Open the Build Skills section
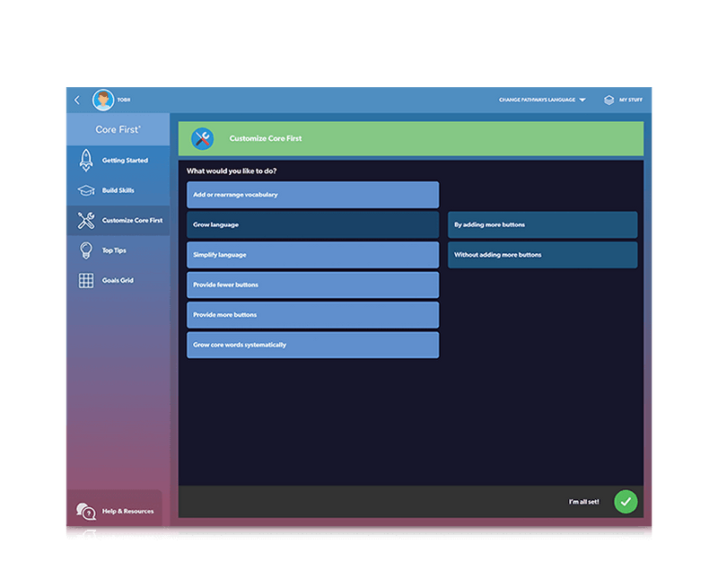The height and width of the screenshot is (588, 718). pyautogui.click(x=118, y=190)
